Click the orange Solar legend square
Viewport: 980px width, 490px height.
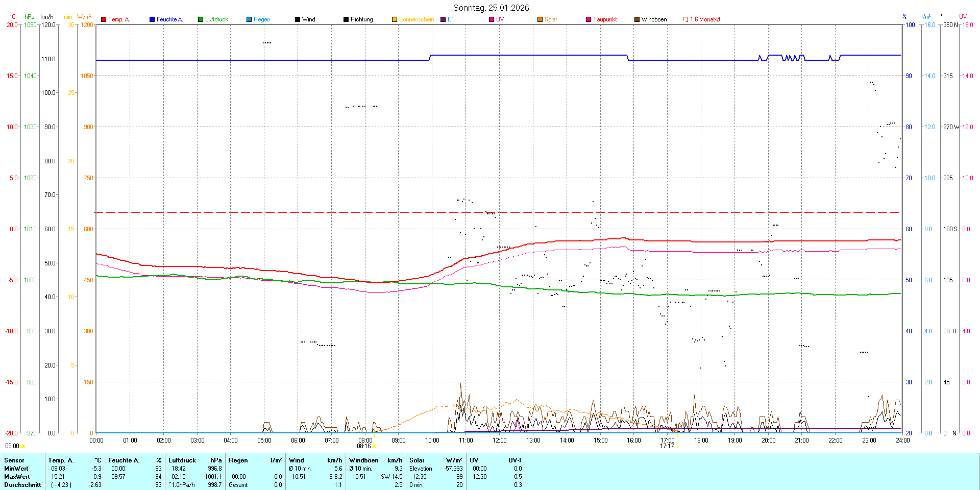coord(540,19)
